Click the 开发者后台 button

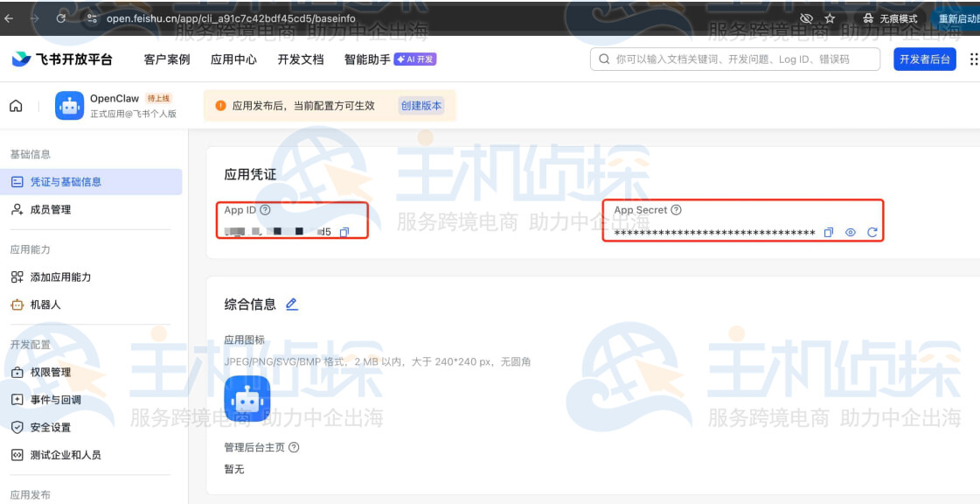pyautogui.click(x=924, y=59)
